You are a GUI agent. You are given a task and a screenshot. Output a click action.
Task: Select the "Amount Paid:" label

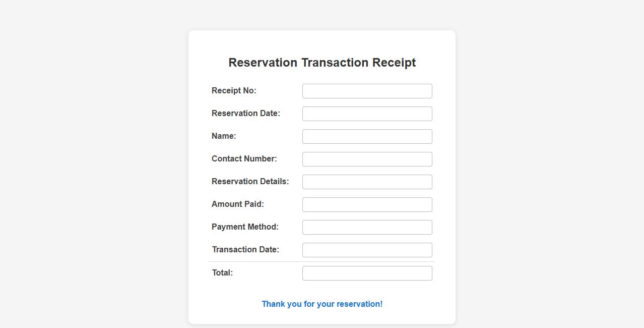237,204
